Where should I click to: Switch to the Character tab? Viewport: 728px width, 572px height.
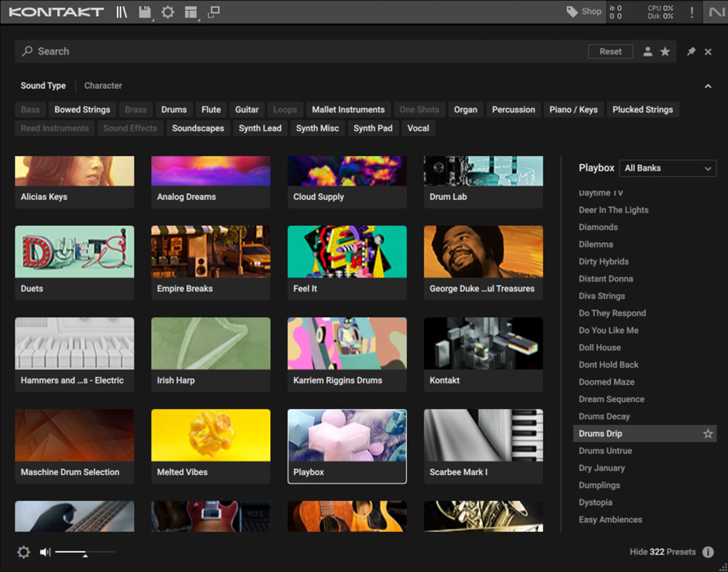point(103,86)
